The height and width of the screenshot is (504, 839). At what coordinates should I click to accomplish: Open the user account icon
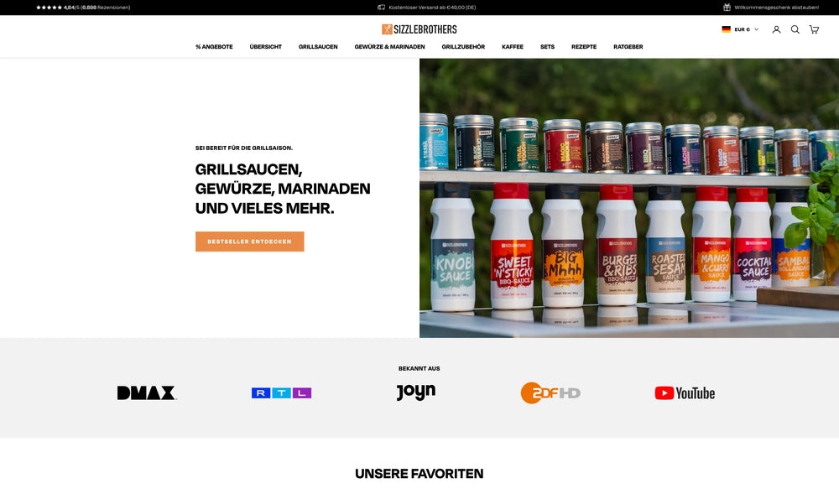click(x=776, y=29)
